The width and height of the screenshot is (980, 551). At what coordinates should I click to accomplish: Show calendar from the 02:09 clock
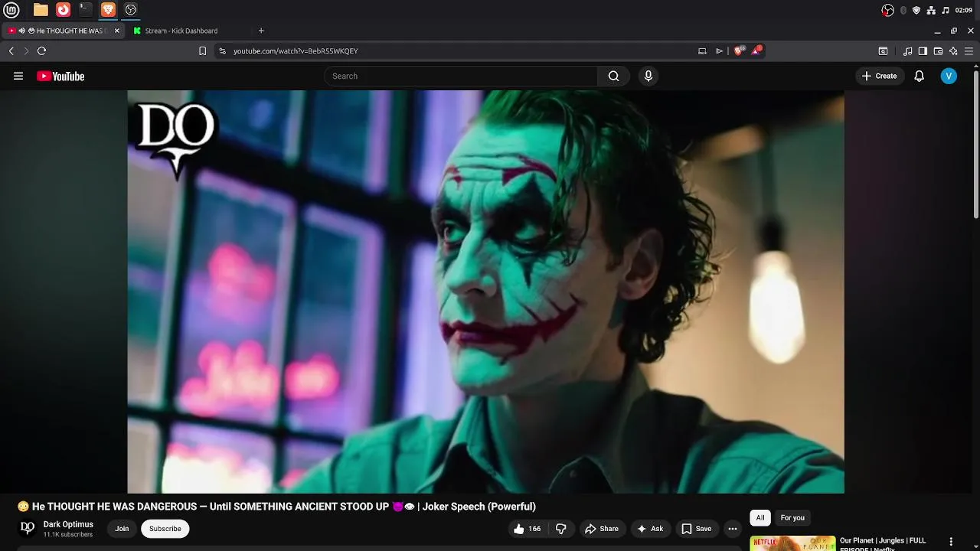click(963, 10)
